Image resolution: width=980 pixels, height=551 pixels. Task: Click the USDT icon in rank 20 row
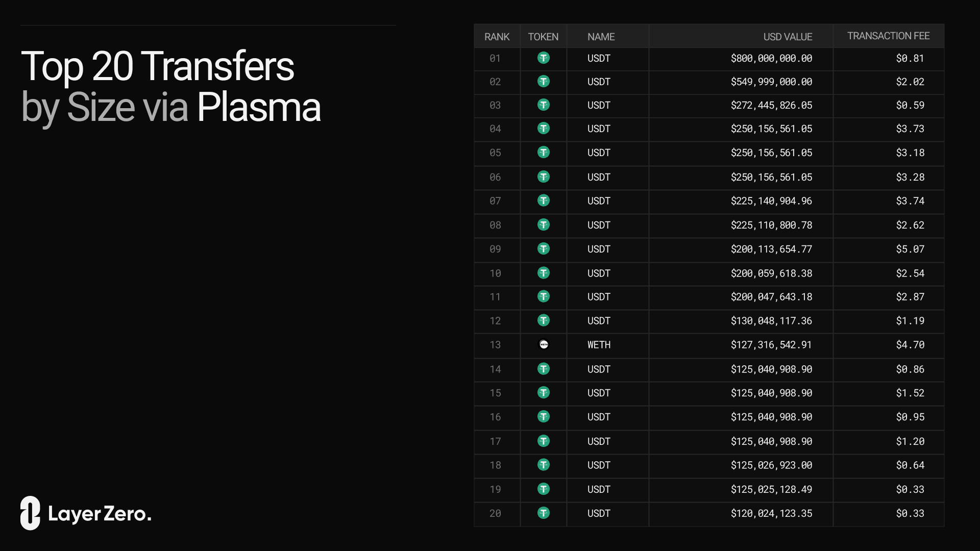(544, 513)
